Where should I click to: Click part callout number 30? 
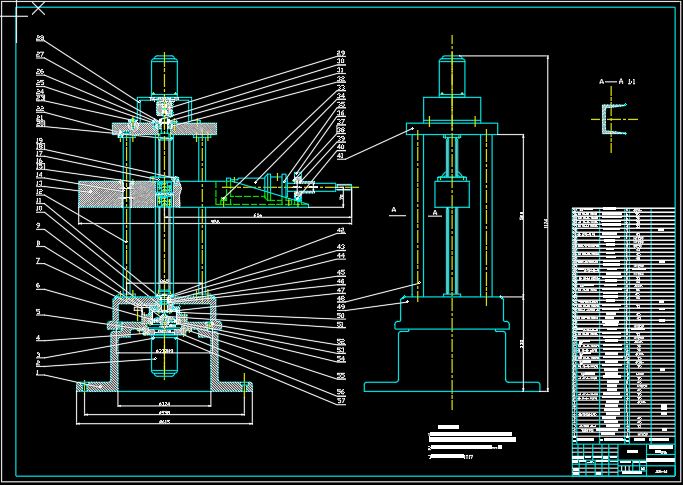[341, 61]
